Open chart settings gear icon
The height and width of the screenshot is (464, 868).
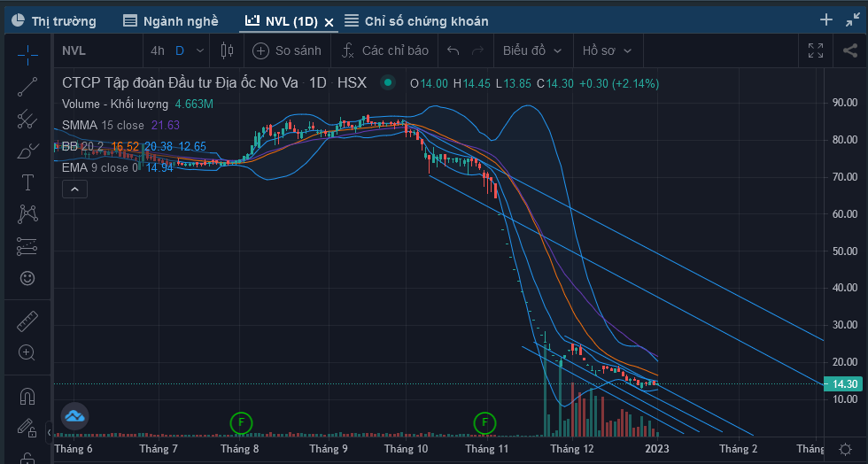pos(845,448)
